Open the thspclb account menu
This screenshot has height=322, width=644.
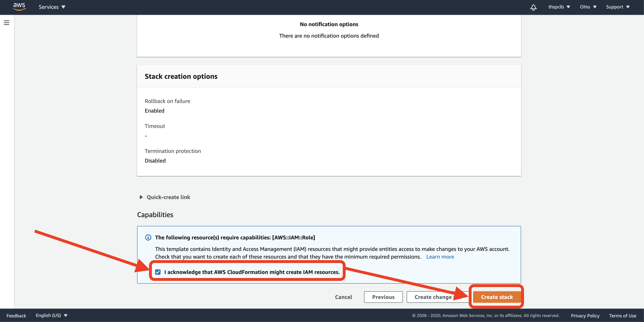(x=559, y=7)
